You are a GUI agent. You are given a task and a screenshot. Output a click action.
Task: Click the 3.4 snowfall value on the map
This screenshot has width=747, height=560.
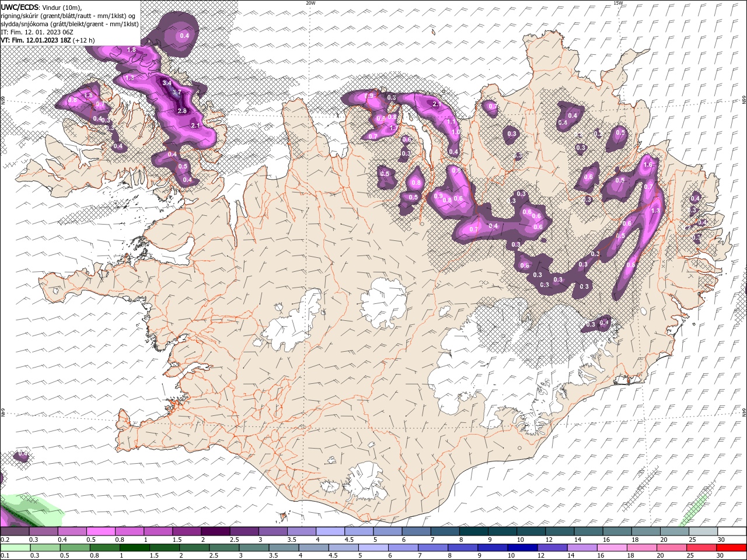pyautogui.click(x=167, y=83)
